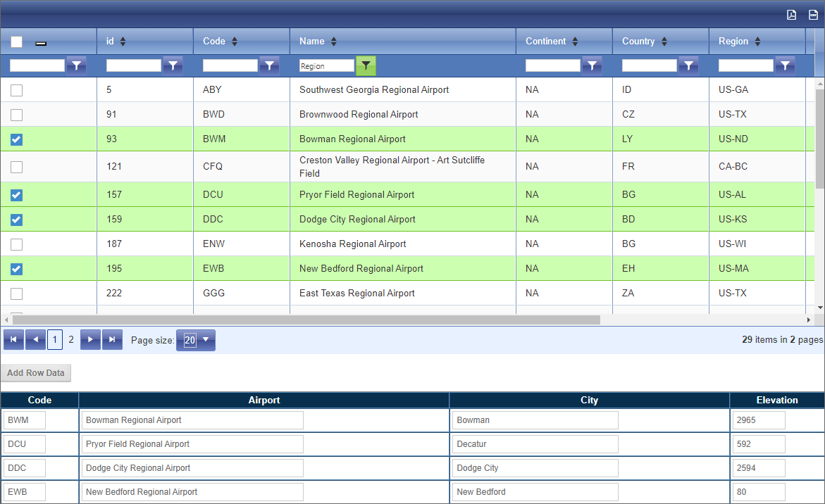Click the grid's vertical scrollbar up arrow
825x504 pixels.
click(x=820, y=84)
